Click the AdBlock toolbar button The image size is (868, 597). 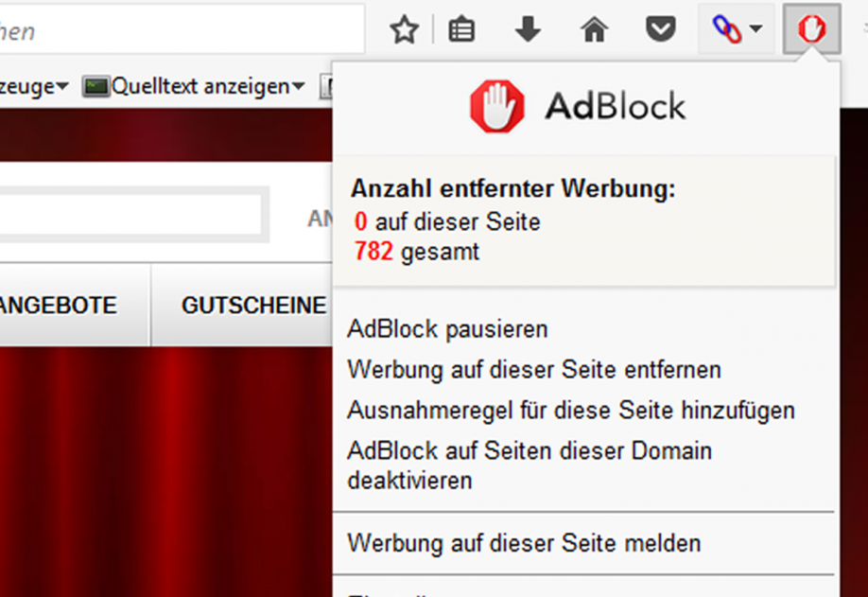(x=811, y=30)
